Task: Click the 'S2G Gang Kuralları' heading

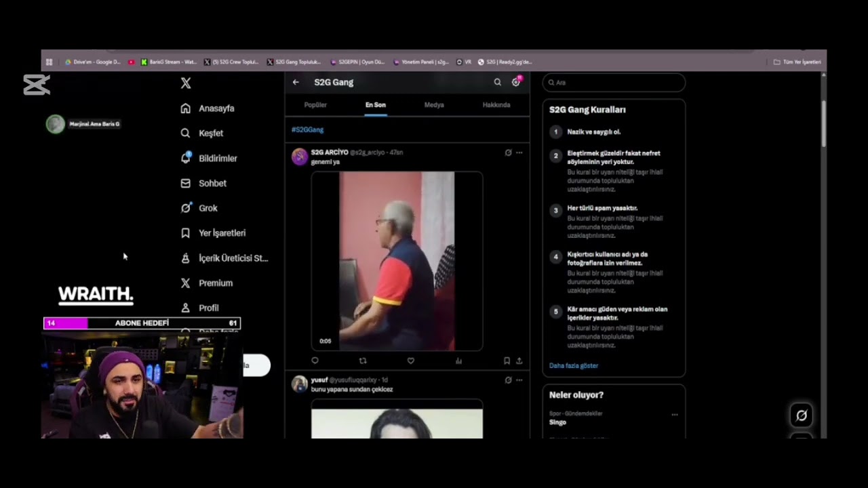Action: pyautogui.click(x=587, y=110)
